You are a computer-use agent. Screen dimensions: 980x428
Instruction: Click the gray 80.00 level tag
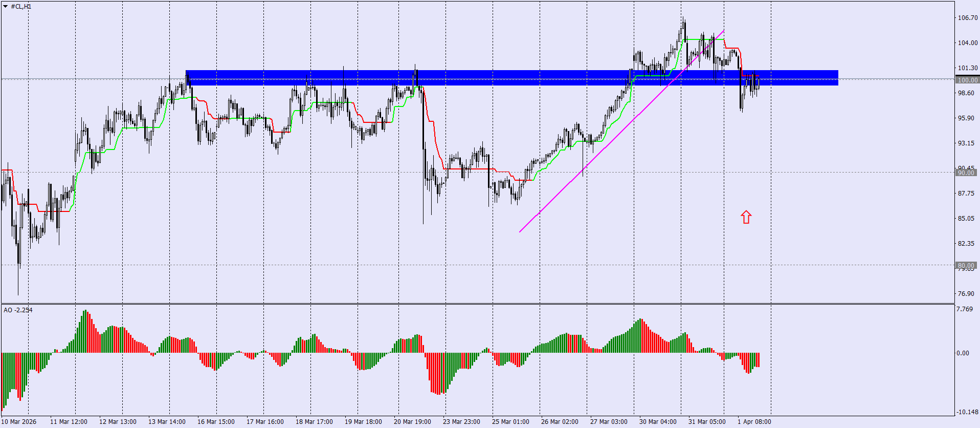coord(966,265)
